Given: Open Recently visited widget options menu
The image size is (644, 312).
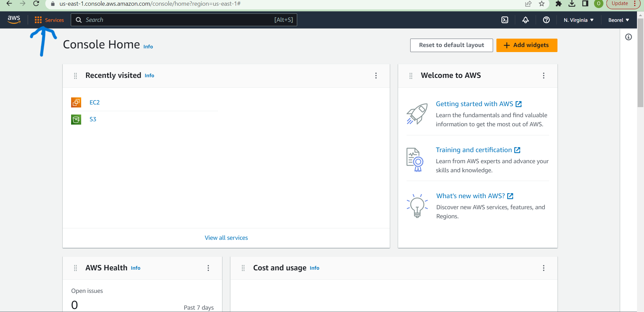Looking at the screenshot, I should click(376, 76).
